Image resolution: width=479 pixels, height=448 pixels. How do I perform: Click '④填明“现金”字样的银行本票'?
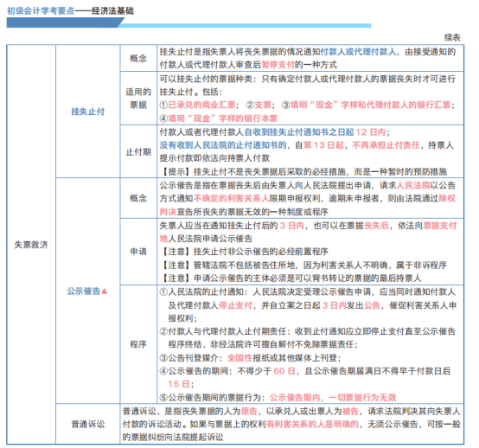pos(219,118)
